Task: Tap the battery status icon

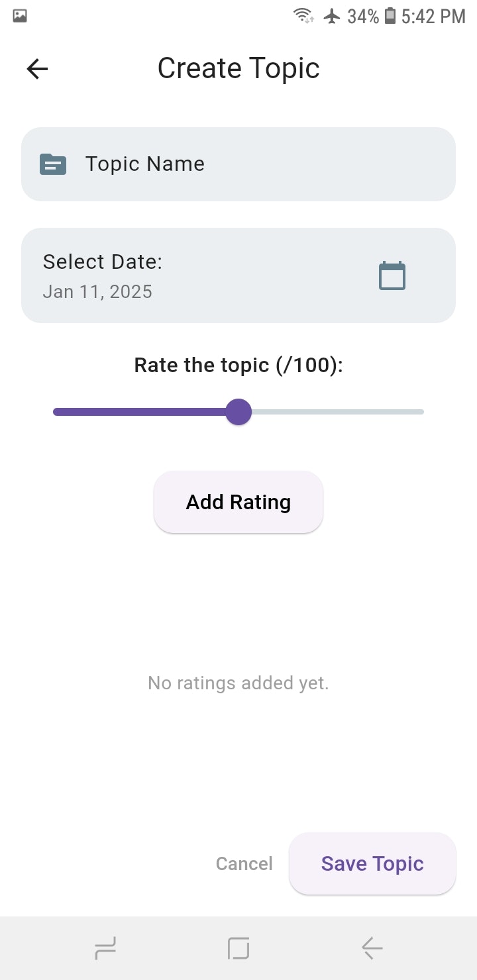Action: pos(390,16)
